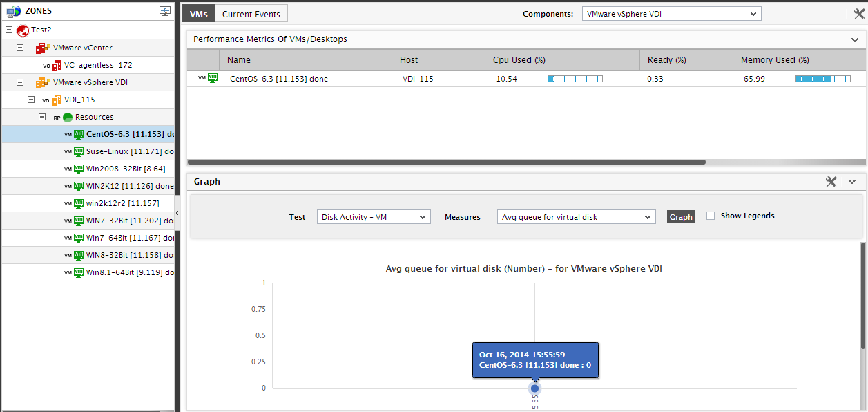Collapse the Performance Metrics panel chevron
This screenshot has height=412, width=868.
pyautogui.click(x=855, y=40)
